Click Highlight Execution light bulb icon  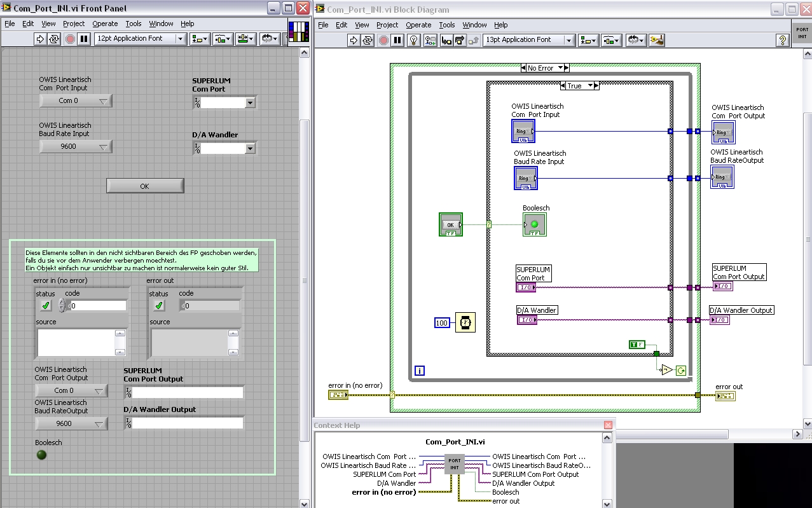413,40
